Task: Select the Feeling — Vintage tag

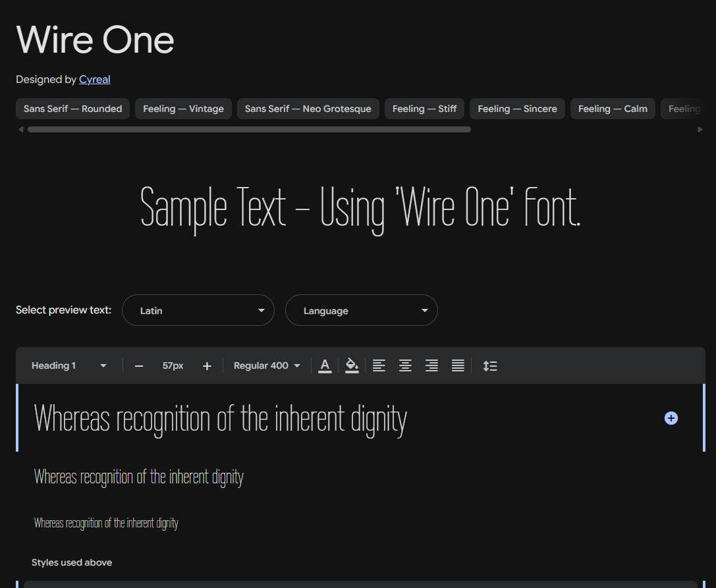Action: coord(183,109)
